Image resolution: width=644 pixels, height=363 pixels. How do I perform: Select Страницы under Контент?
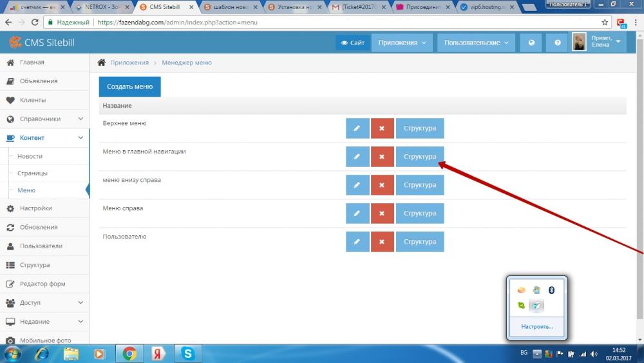point(32,173)
